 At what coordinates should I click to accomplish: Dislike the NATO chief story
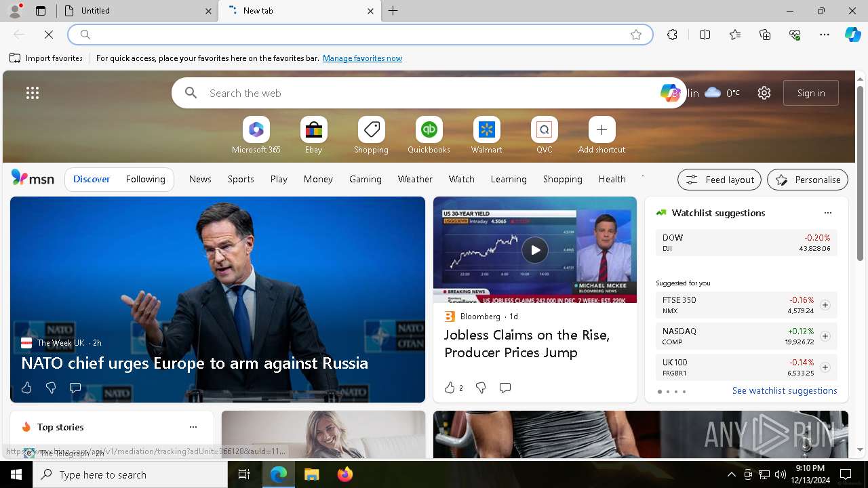tap(51, 388)
